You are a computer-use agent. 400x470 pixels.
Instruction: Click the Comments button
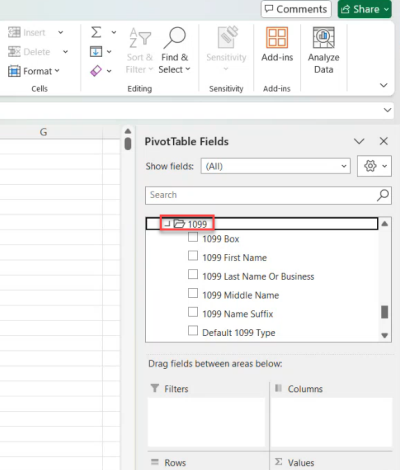(296, 9)
